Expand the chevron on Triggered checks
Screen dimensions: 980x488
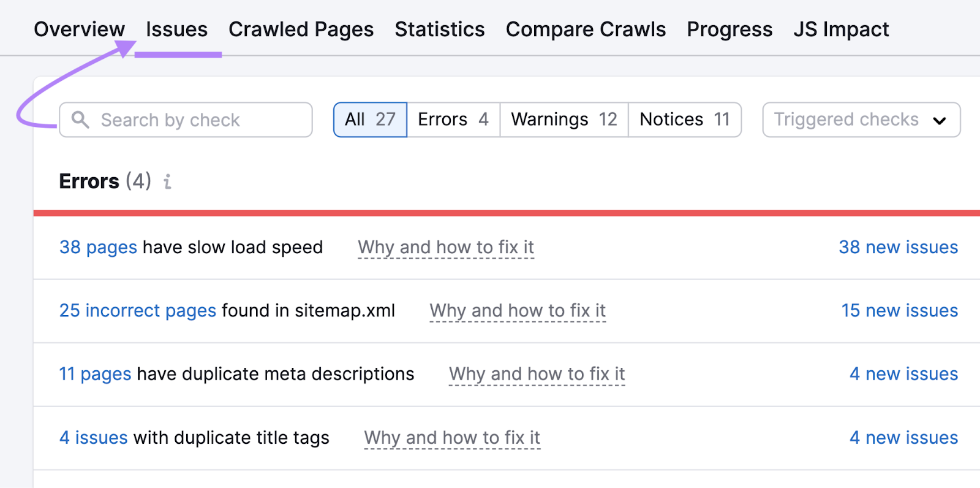click(941, 121)
